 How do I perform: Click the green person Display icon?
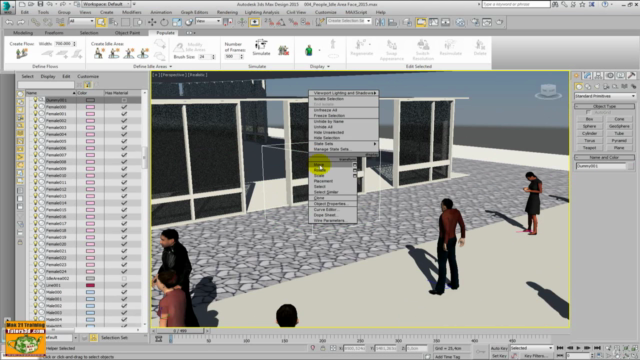(x=309, y=50)
